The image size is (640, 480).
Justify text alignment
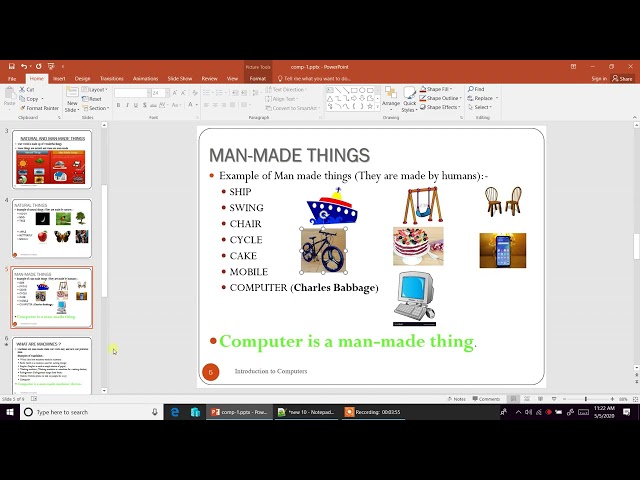(x=232, y=105)
